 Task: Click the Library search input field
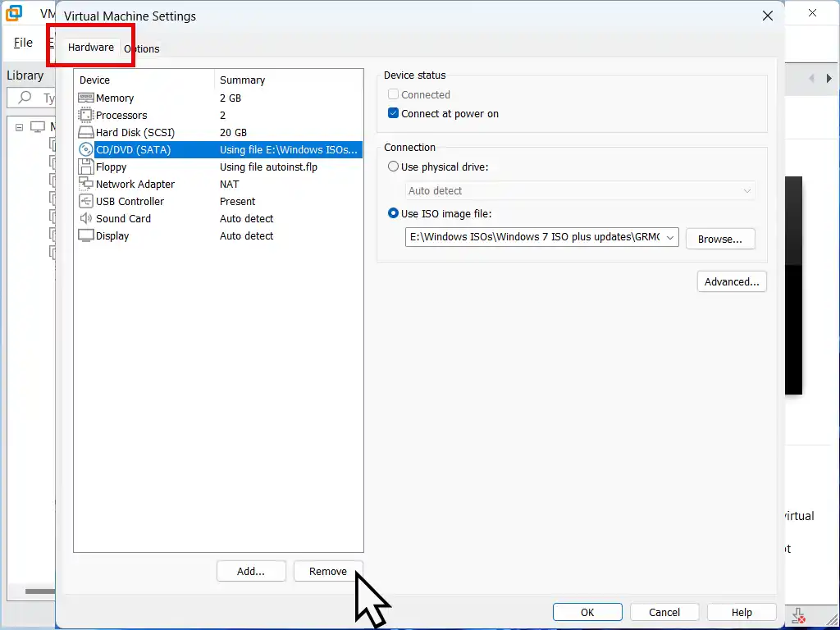click(x=31, y=98)
